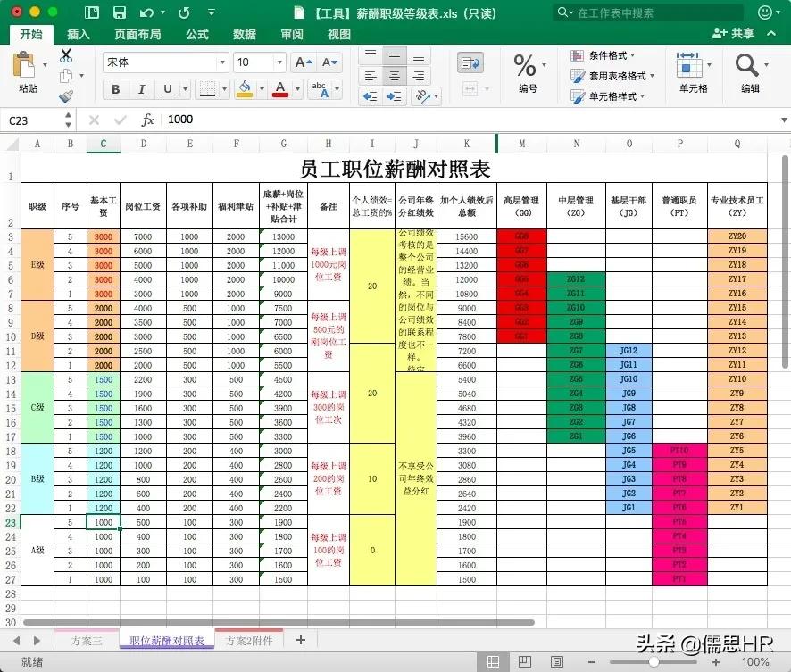Apply bold formatting to the selected cell
Image resolution: width=791 pixels, height=672 pixels.
point(115,90)
